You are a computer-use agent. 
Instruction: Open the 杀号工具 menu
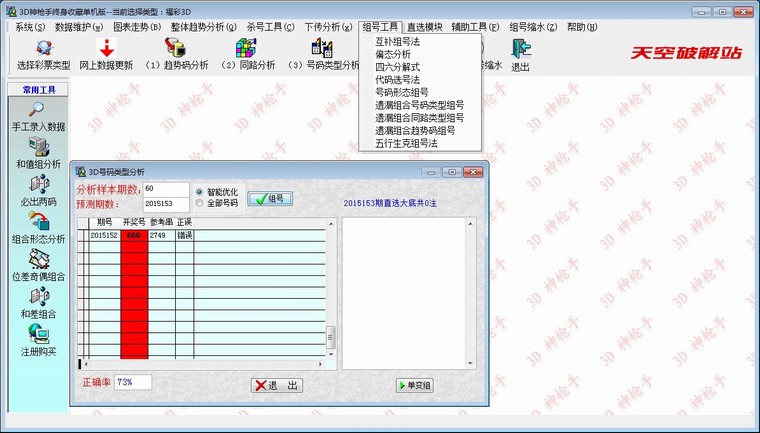(270, 27)
